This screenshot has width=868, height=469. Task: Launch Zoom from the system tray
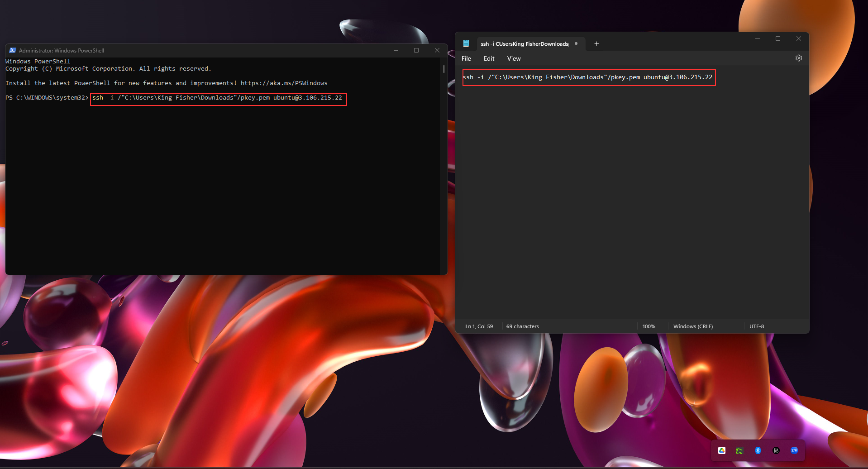tap(794, 450)
